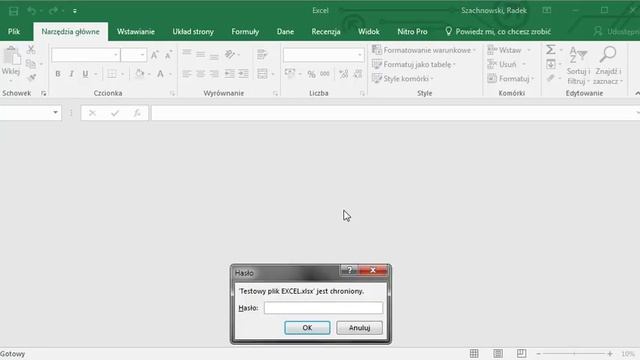Click the increase indent icon

(x=243, y=74)
